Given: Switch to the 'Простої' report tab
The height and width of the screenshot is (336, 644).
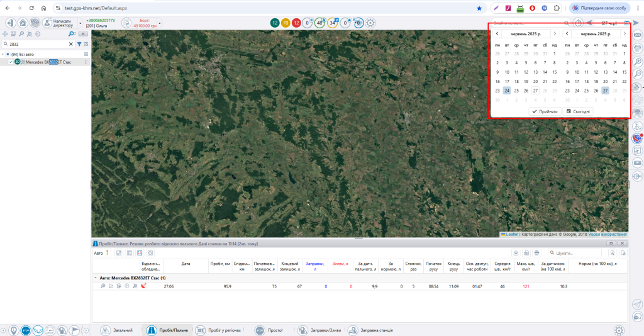Looking at the screenshot, I should coord(269,330).
